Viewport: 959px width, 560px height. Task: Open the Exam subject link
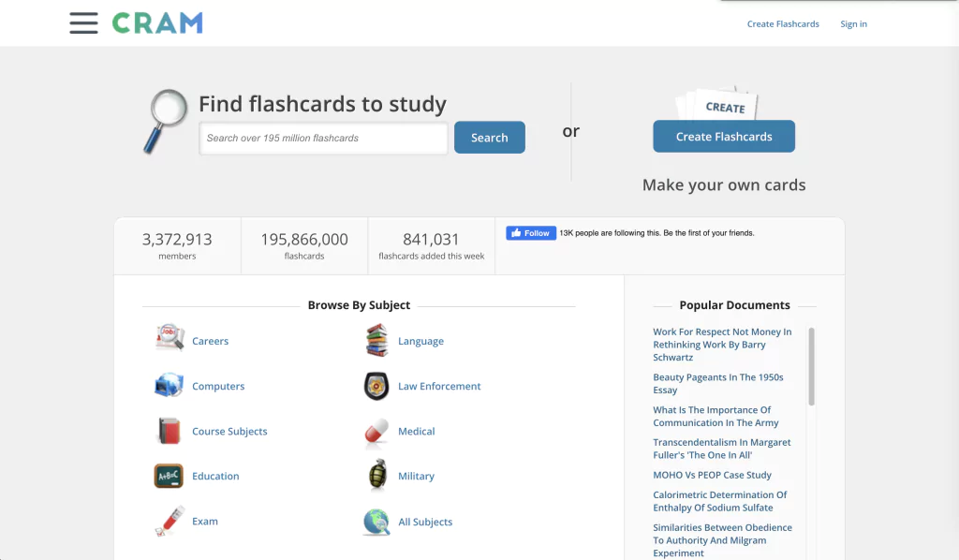[x=205, y=522]
